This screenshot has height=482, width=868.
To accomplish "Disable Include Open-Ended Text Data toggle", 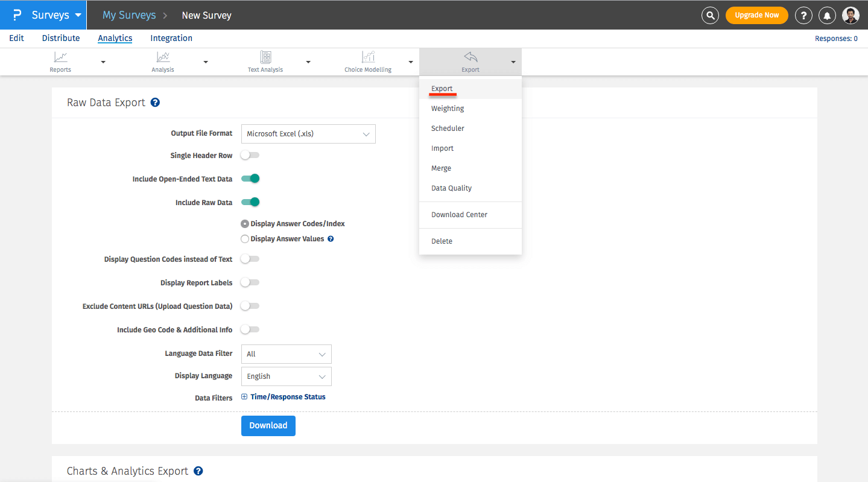I will pos(250,179).
